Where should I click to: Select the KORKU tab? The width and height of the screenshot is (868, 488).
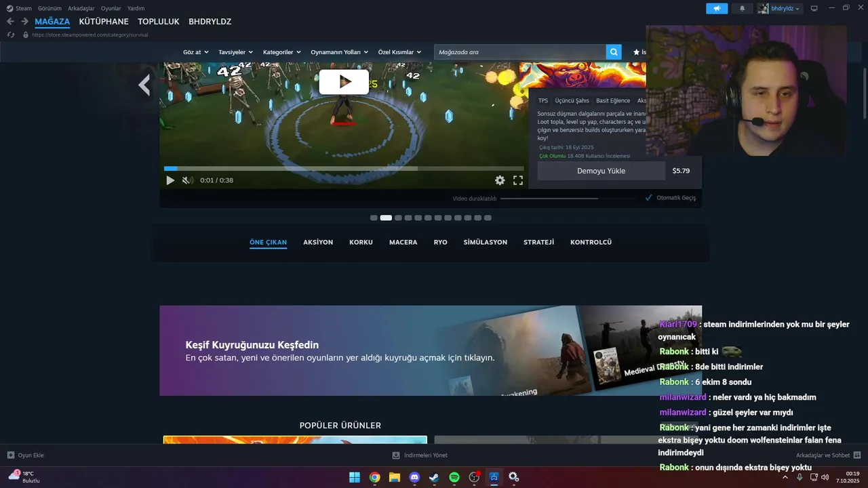tap(361, 242)
